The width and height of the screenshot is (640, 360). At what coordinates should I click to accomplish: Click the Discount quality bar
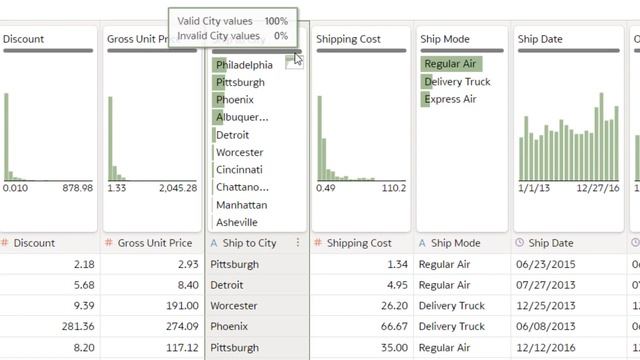pos(48,51)
